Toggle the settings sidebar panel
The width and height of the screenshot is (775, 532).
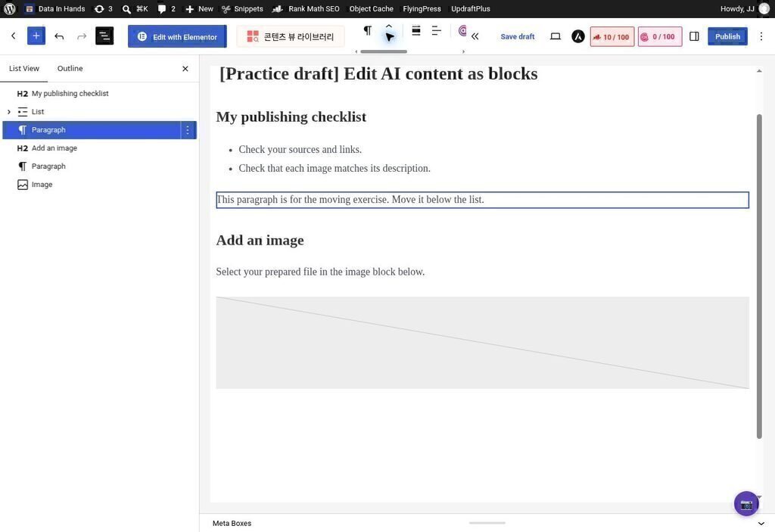(695, 36)
